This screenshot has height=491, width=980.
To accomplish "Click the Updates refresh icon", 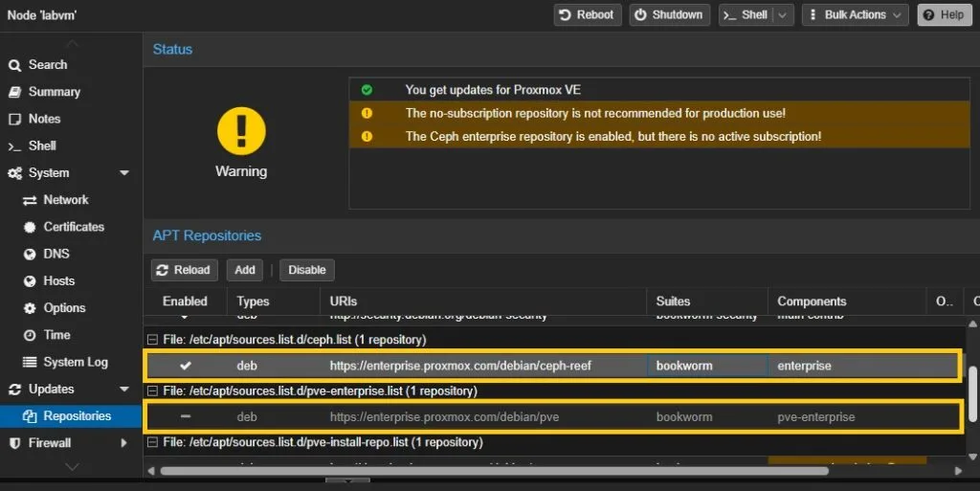I will coord(15,390).
